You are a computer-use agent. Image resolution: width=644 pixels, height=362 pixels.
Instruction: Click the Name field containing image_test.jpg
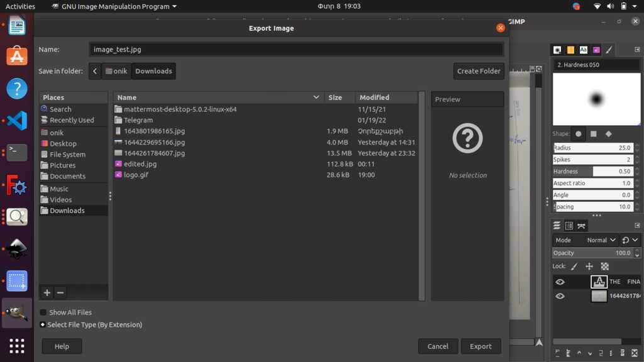[296, 49]
